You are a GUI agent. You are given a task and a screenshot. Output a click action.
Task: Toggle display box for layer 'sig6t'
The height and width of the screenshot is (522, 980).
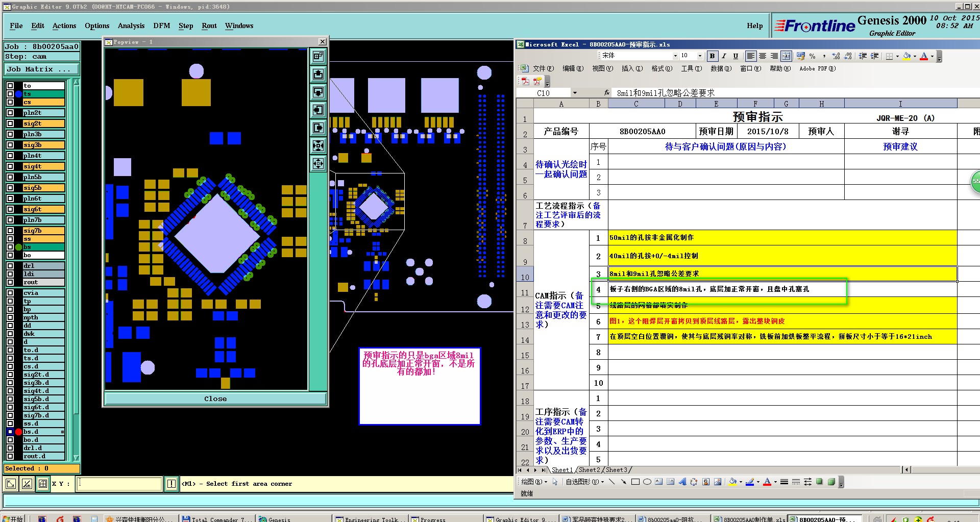[10, 209]
